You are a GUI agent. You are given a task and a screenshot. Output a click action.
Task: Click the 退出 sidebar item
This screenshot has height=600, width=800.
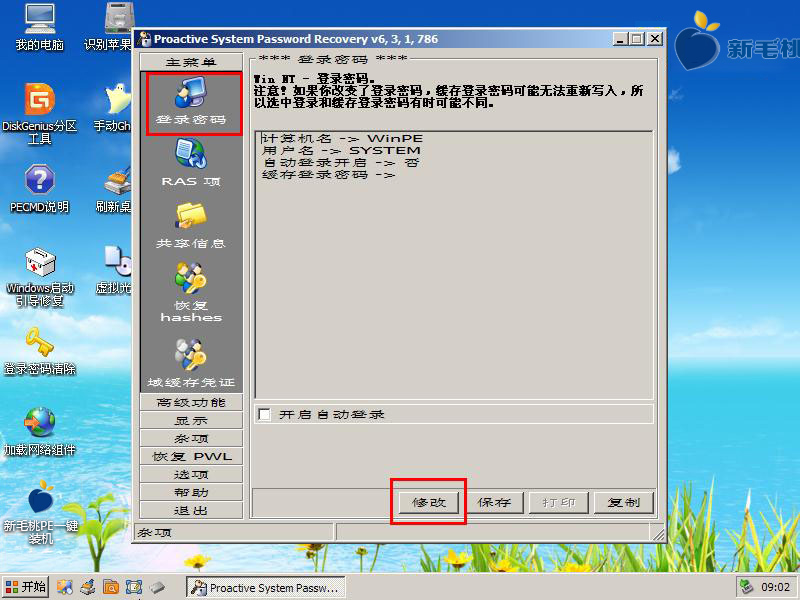tap(191, 510)
